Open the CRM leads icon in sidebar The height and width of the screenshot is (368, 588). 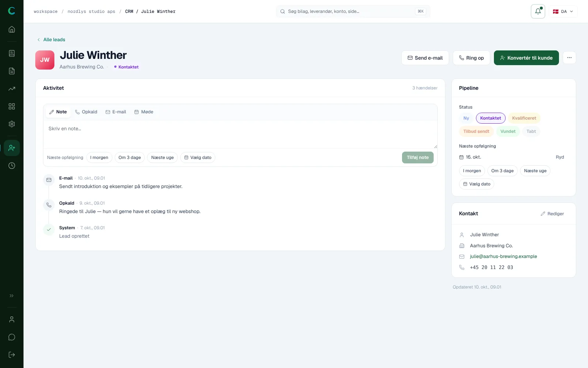(x=12, y=148)
